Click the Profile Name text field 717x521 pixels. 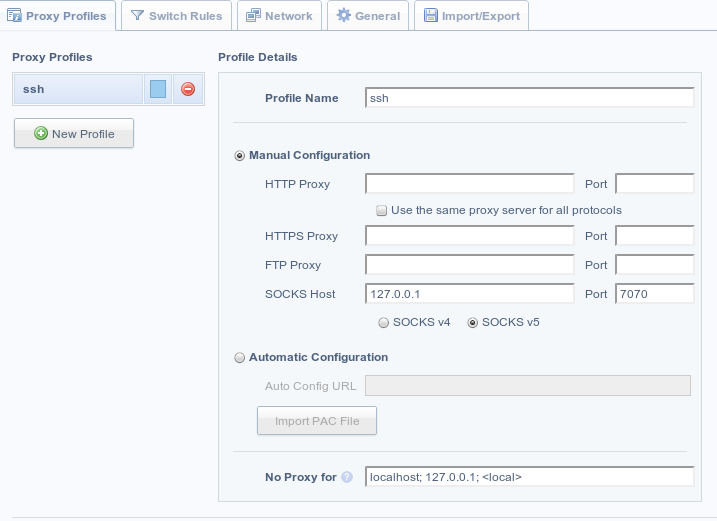[529, 98]
